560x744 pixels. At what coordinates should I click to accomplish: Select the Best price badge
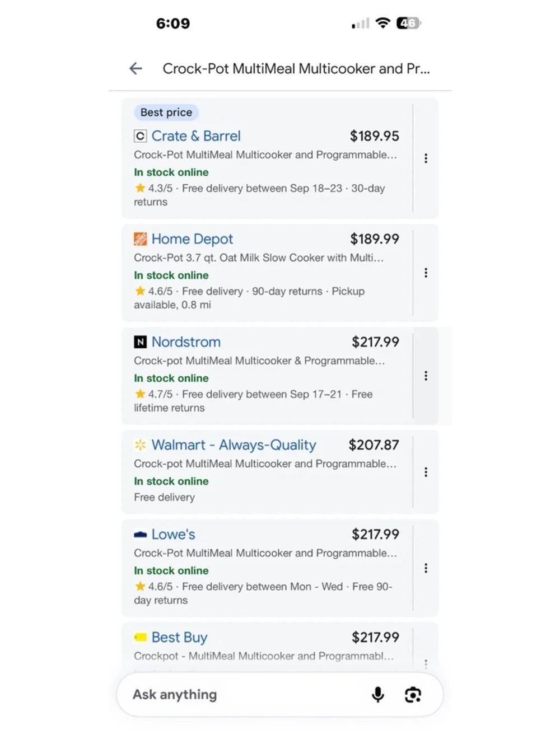click(x=166, y=113)
